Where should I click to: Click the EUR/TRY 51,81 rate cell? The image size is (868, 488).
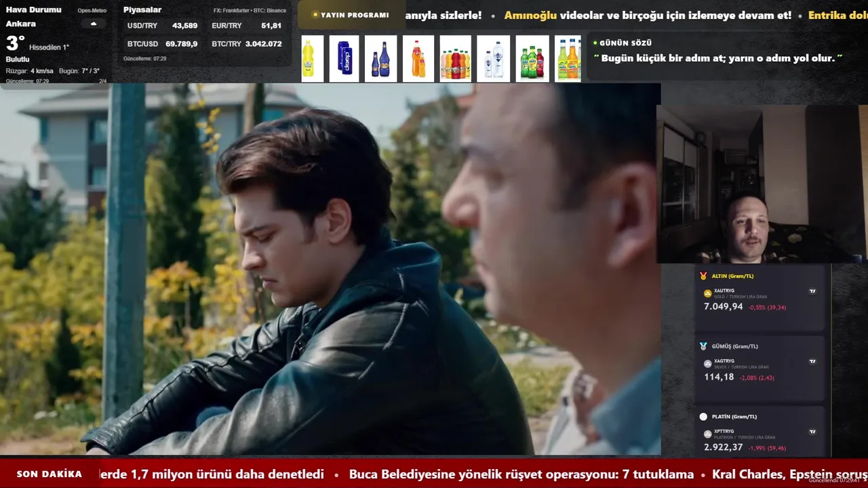point(246,26)
